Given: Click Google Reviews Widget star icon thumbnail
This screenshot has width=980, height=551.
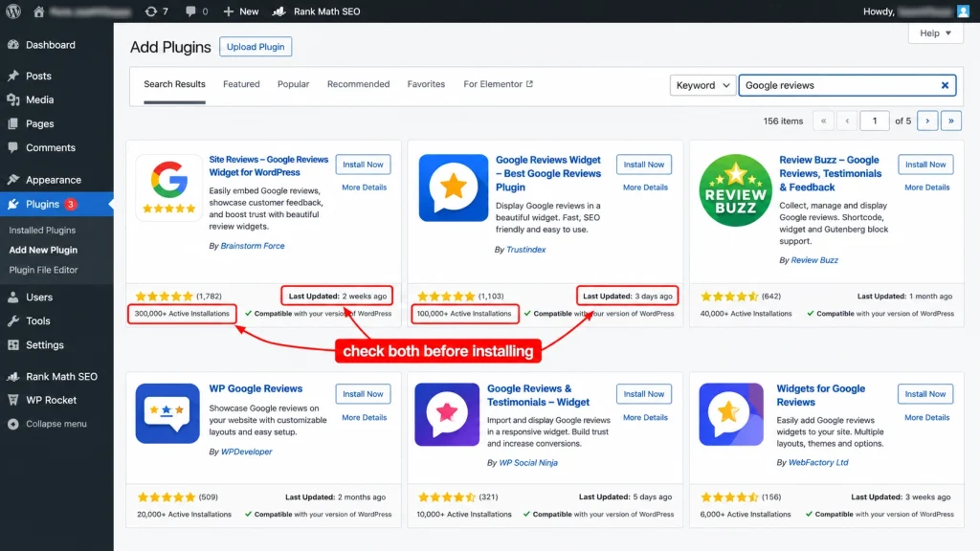Looking at the screenshot, I should (453, 187).
